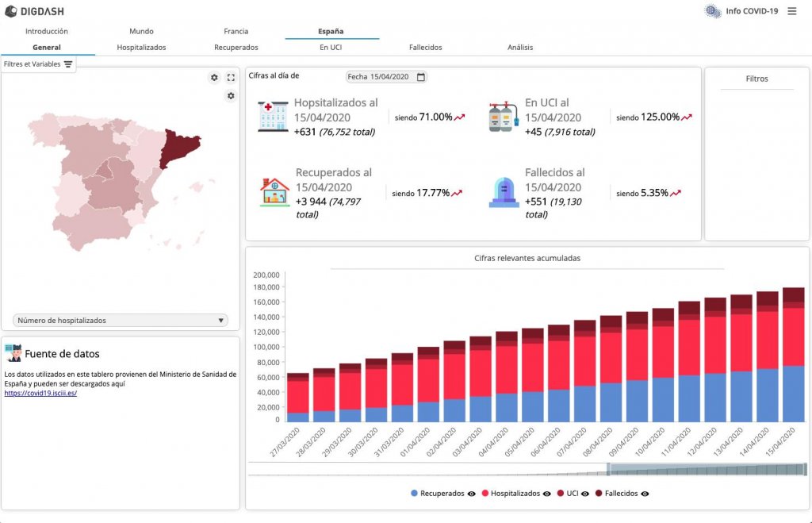This screenshot has height=523, width=812.
Task: Open the Hospitalizados sub-tab
Action: coord(141,47)
